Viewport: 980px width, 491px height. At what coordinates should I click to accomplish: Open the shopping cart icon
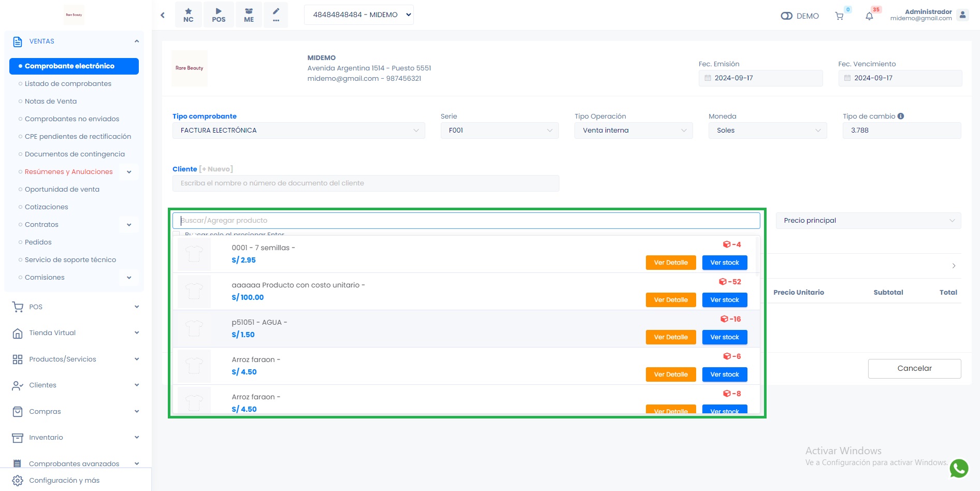(839, 16)
